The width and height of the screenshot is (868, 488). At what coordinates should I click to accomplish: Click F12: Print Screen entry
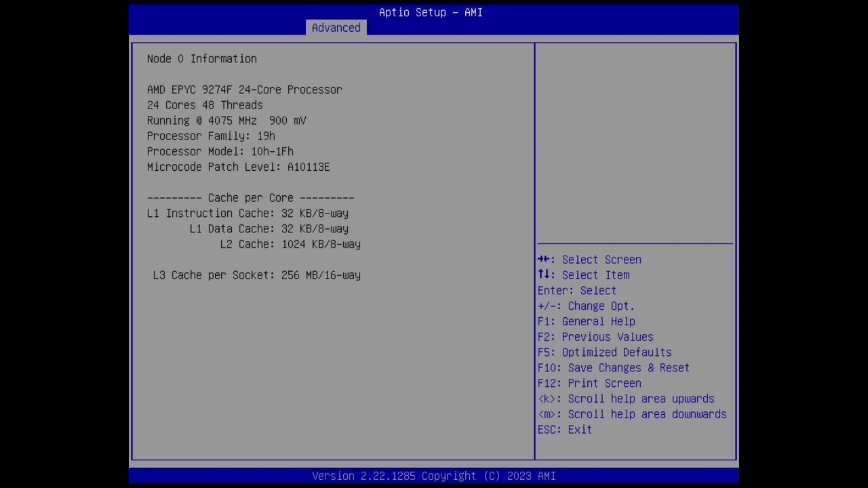click(589, 384)
